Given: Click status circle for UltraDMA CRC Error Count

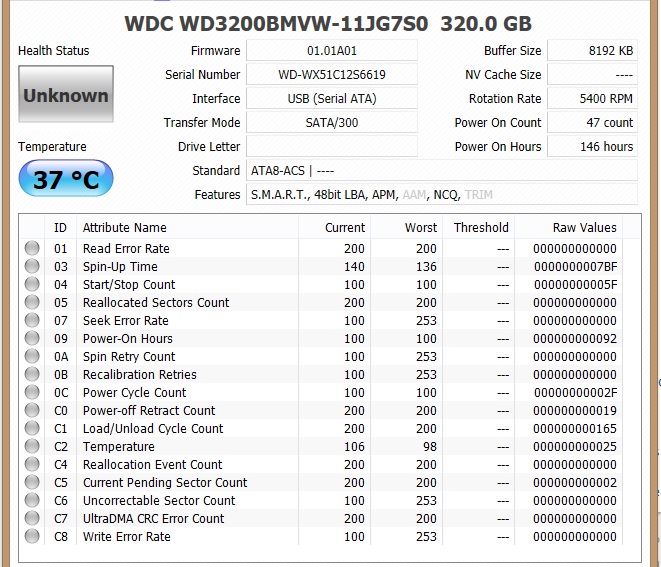Looking at the screenshot, I should 32,518.
